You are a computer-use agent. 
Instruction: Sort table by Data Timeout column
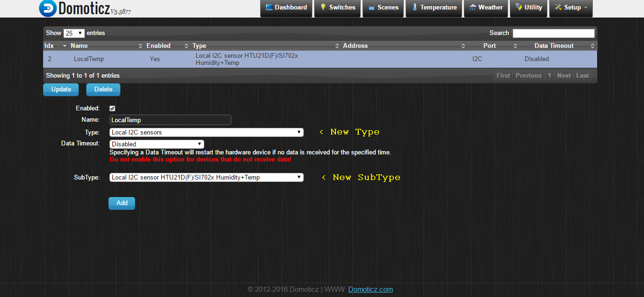(x=558, y=46)
